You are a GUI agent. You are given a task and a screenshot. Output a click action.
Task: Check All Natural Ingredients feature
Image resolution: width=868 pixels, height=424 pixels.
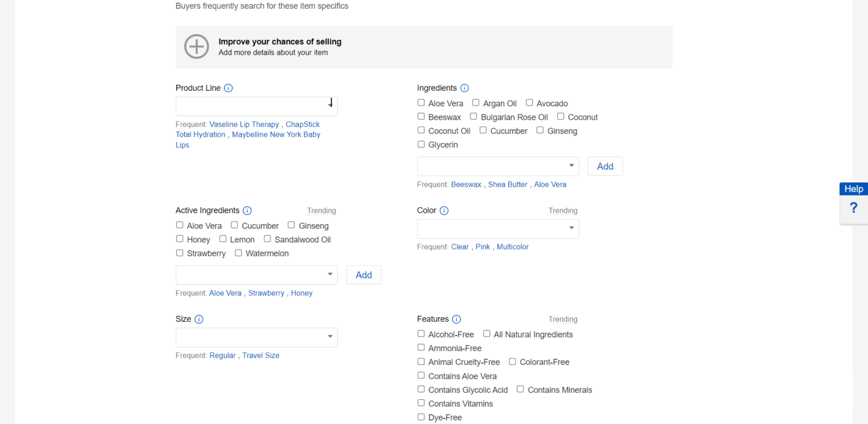point(487,334)
